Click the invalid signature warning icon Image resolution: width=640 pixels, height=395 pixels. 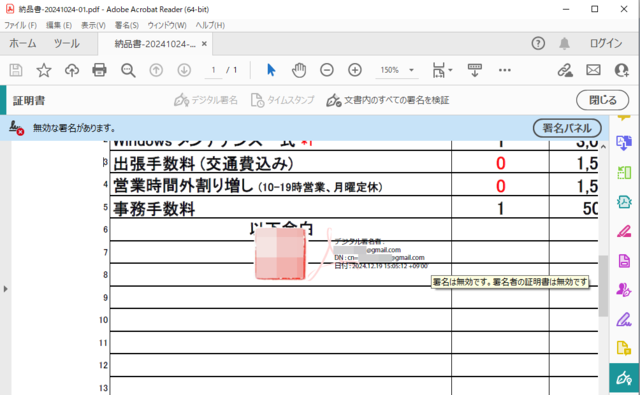tap(17, 128)
